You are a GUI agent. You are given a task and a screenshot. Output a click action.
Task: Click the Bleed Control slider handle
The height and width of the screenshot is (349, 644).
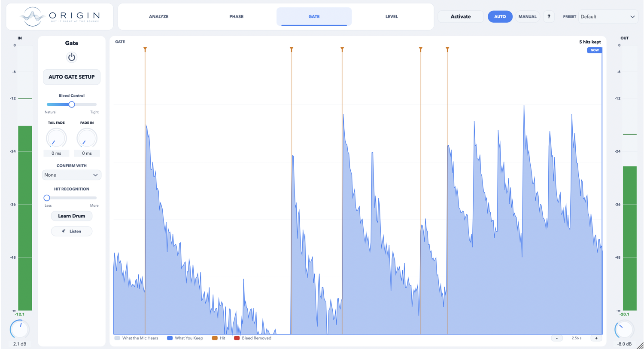(x=72, y=104)
